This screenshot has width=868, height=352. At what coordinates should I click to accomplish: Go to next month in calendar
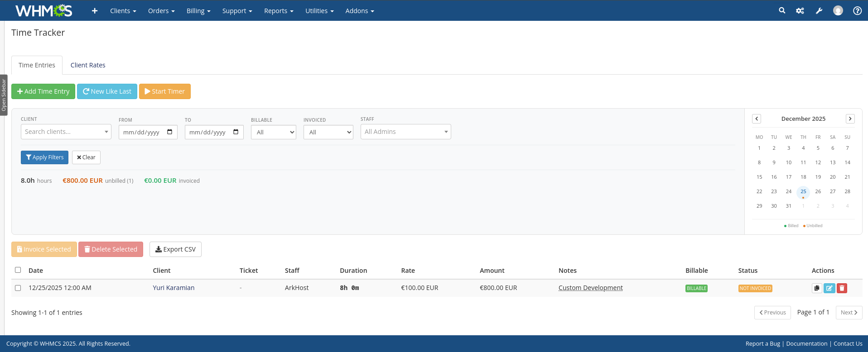(850, 119)
